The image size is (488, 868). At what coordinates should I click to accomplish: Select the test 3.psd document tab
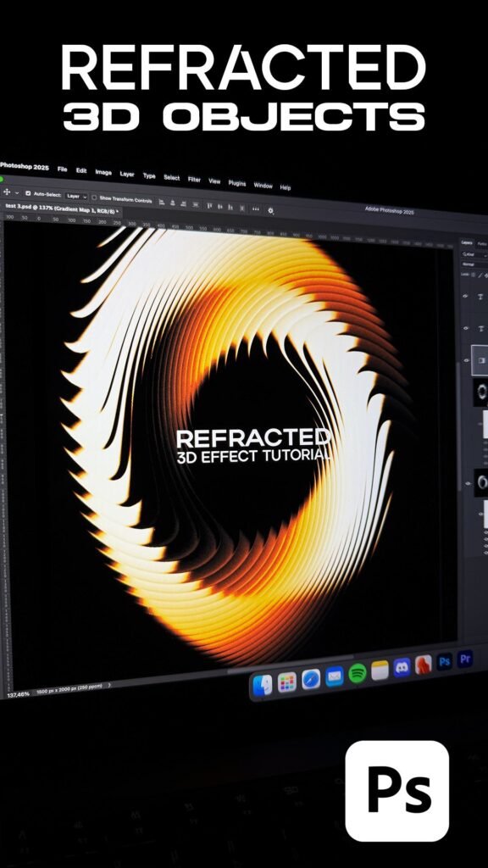point(61,209)
